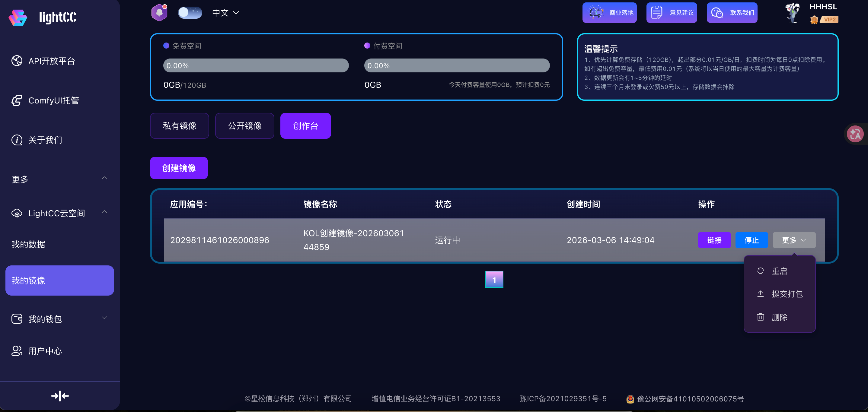868x412 pixels.
Task: Open the 中文 language dropdown
Action: click(225, 13)
